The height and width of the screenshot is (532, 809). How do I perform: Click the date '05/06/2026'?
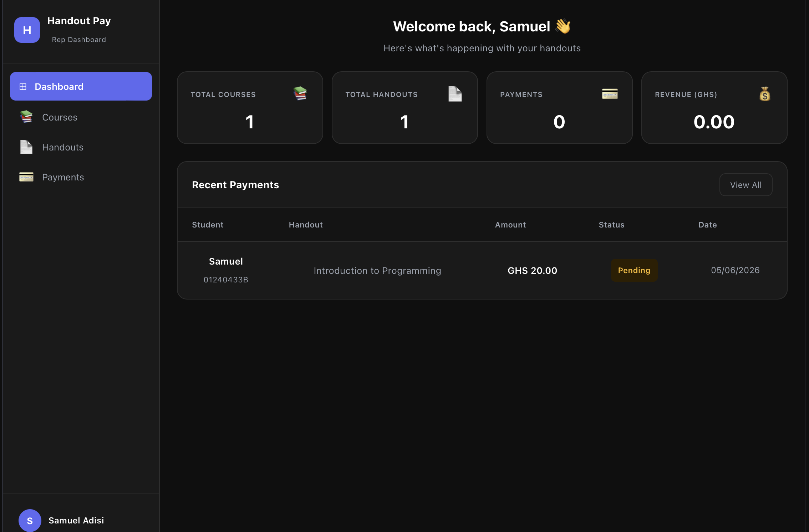pos(736,270)
